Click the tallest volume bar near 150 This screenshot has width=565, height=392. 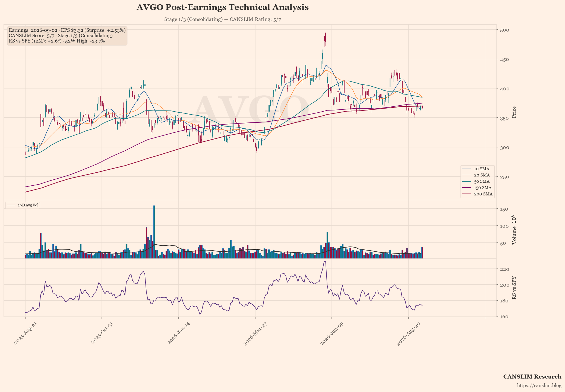[x=154, y=232]
